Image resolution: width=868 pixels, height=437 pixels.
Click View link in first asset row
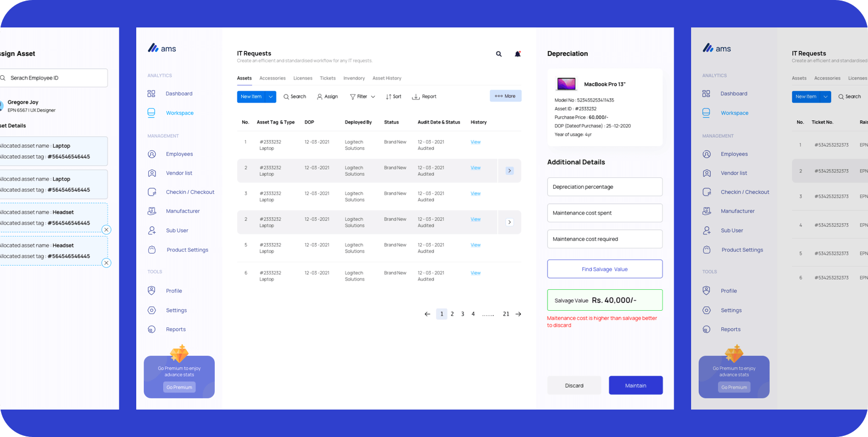click(x=475, y=142)
